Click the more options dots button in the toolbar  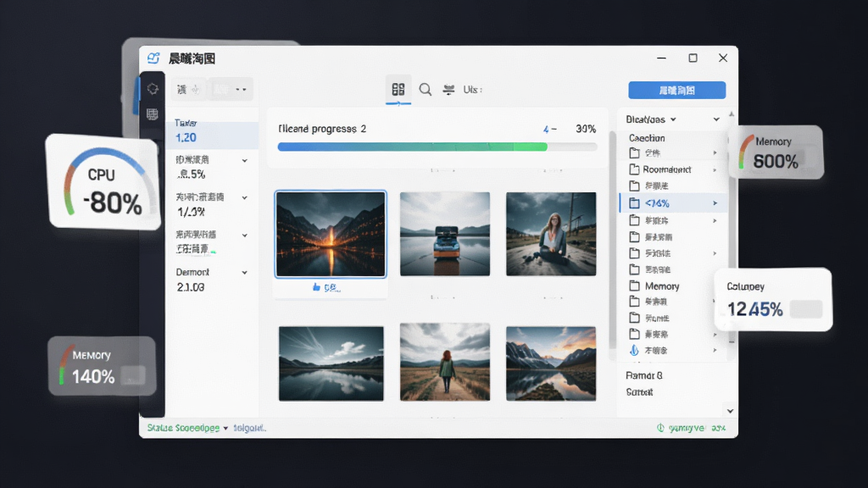[x=241, y=89]
